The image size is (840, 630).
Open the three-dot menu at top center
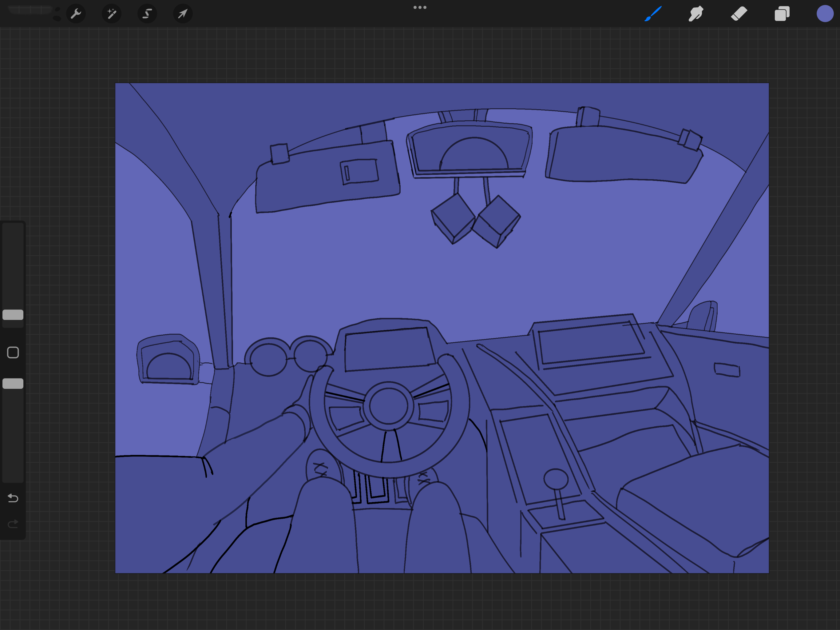point(420,7)
